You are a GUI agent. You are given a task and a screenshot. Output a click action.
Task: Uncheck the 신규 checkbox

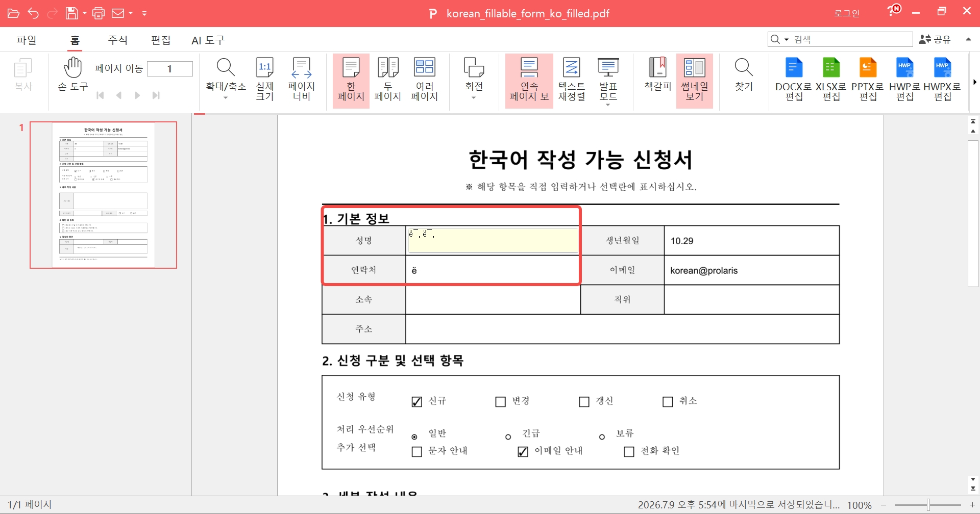click(x=417, y=402)
